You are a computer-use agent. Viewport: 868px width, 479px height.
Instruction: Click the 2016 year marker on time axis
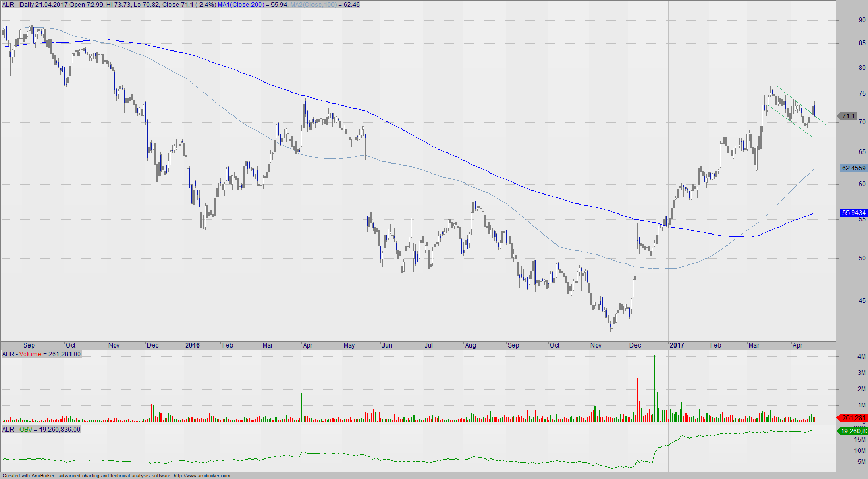coord(193,345)
